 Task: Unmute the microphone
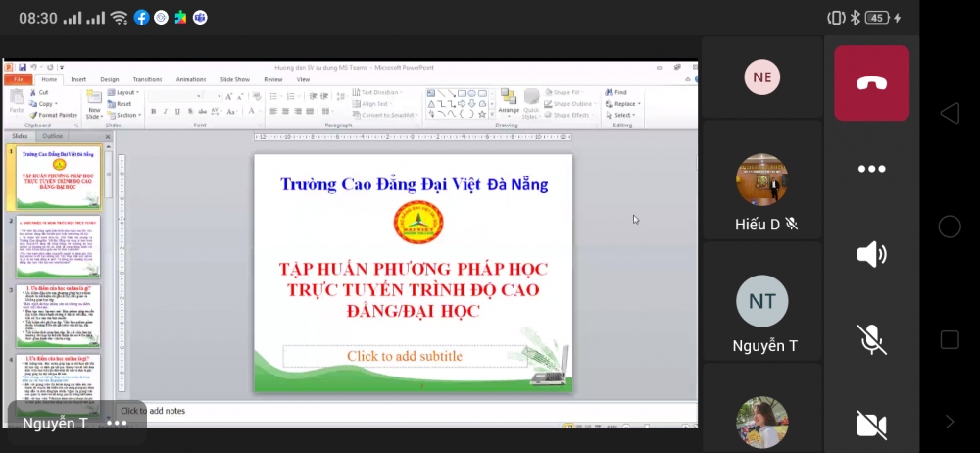871,339
